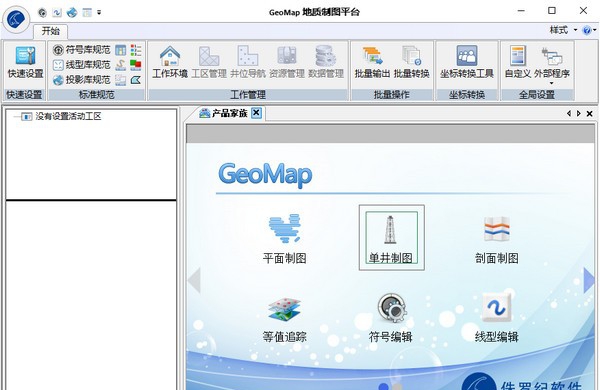Select the gray page indicator dot

coord(398,387)
